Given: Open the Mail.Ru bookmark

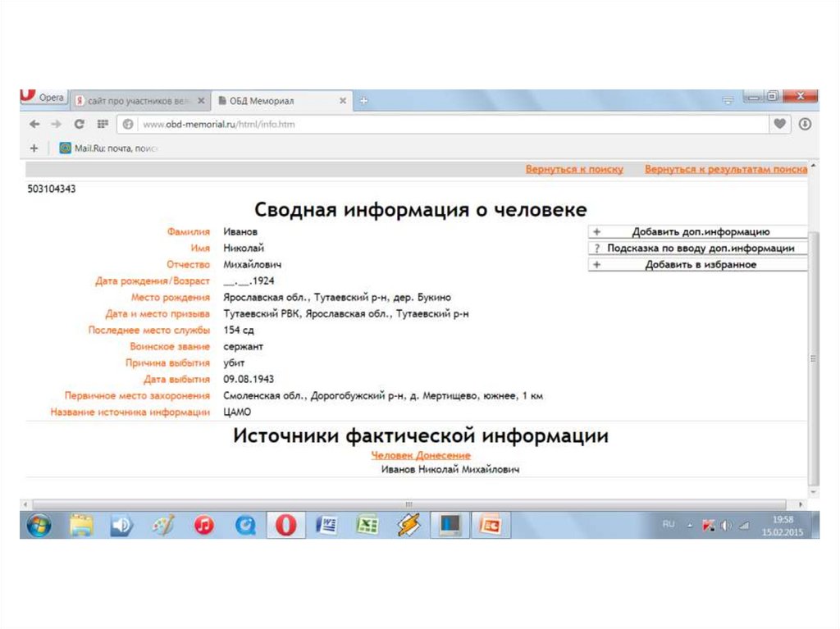Looking at the screenshot, I should pos(108,148).
